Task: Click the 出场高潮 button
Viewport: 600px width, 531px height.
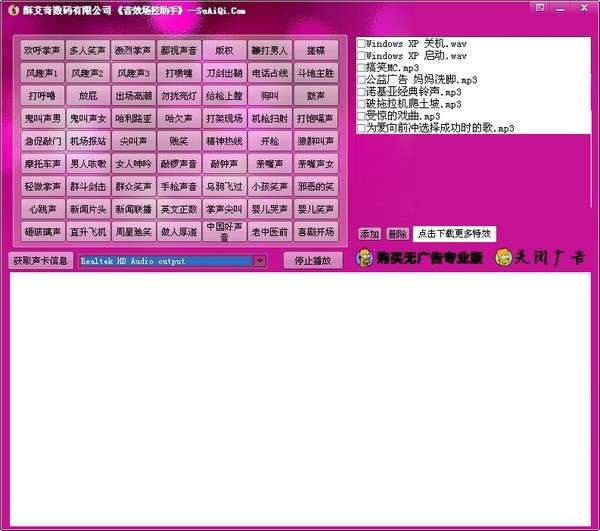Action: (x=133, y=96)
